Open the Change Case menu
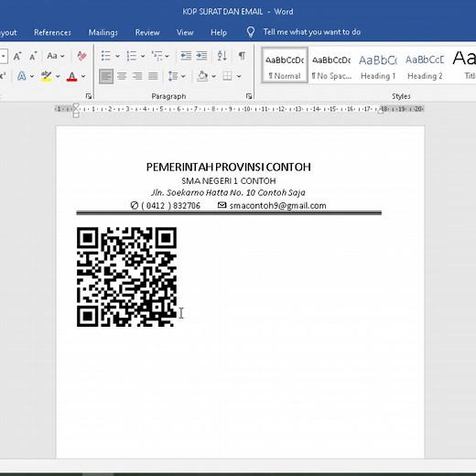This screenshot has width=476, height=476. (x=56, y=56)
